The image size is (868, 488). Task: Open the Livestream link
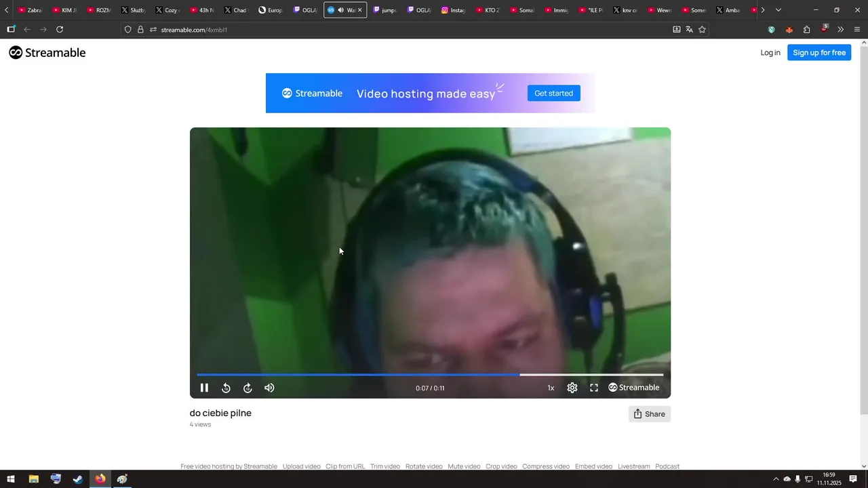click(633, 466)
